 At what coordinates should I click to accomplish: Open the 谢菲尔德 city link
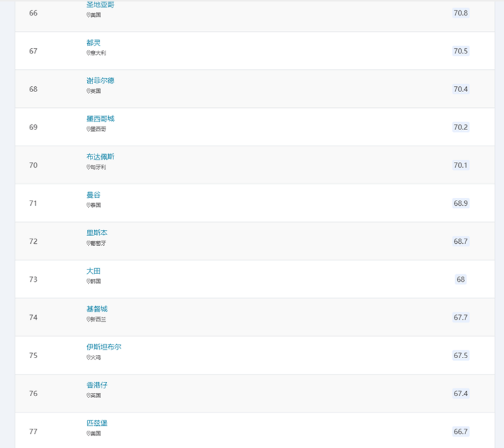click(x=100, y=81)
